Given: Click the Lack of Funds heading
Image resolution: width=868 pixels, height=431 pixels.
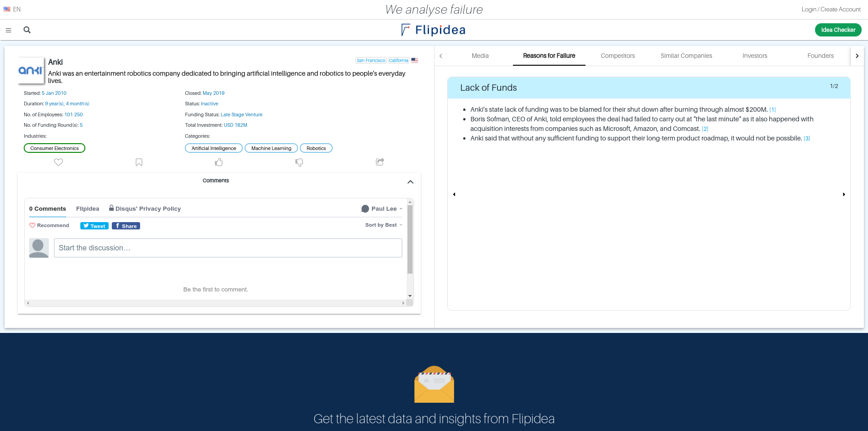Looking at the screenshot, I should 488,88.
